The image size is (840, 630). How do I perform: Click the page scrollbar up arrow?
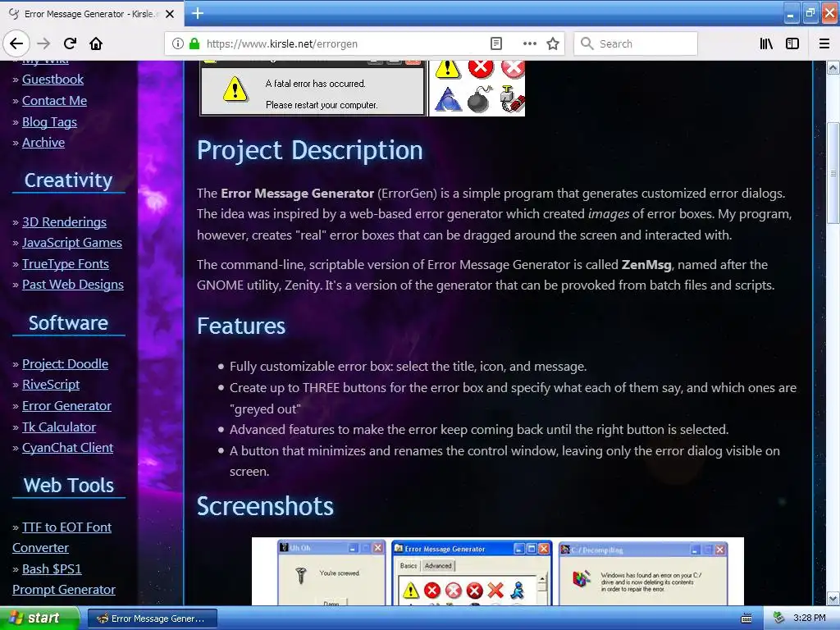coord(833,68)
